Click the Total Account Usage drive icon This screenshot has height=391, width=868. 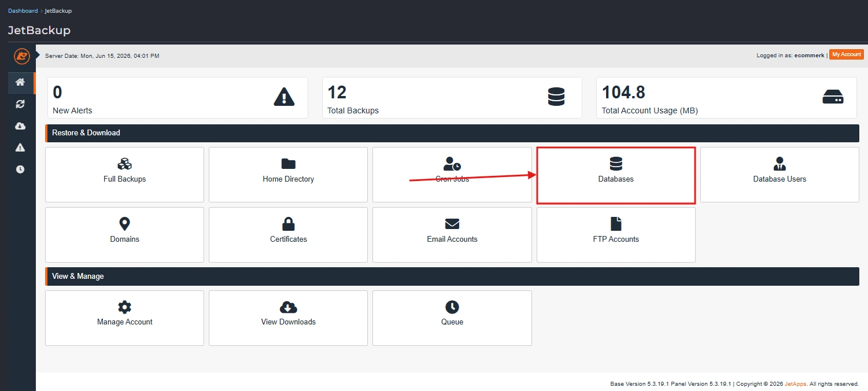coord(833,97)
